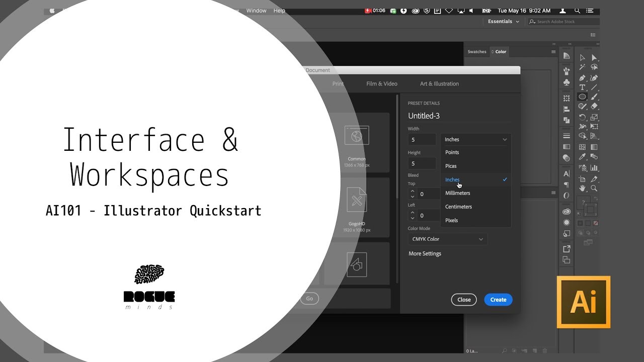Focus the Search Adobe Stock field
The height and width of the screenshot is (362, 644).
[x=563, y=22]
